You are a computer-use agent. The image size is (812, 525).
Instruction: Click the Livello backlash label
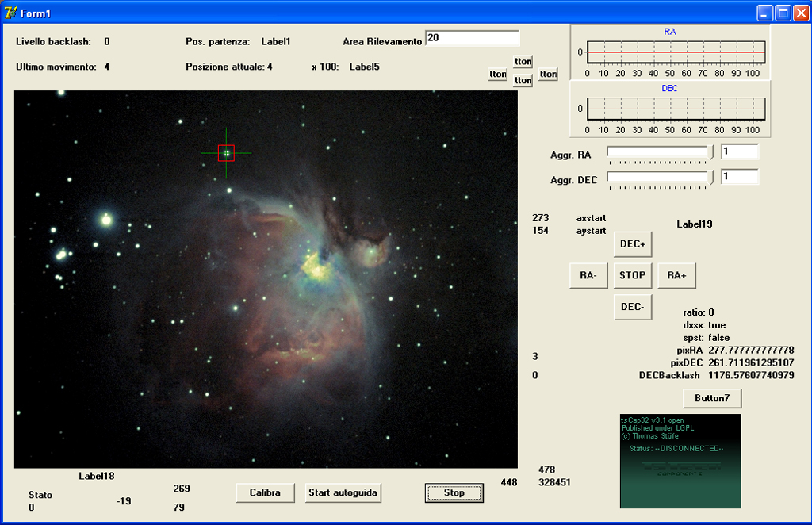[x=53, y=42]
